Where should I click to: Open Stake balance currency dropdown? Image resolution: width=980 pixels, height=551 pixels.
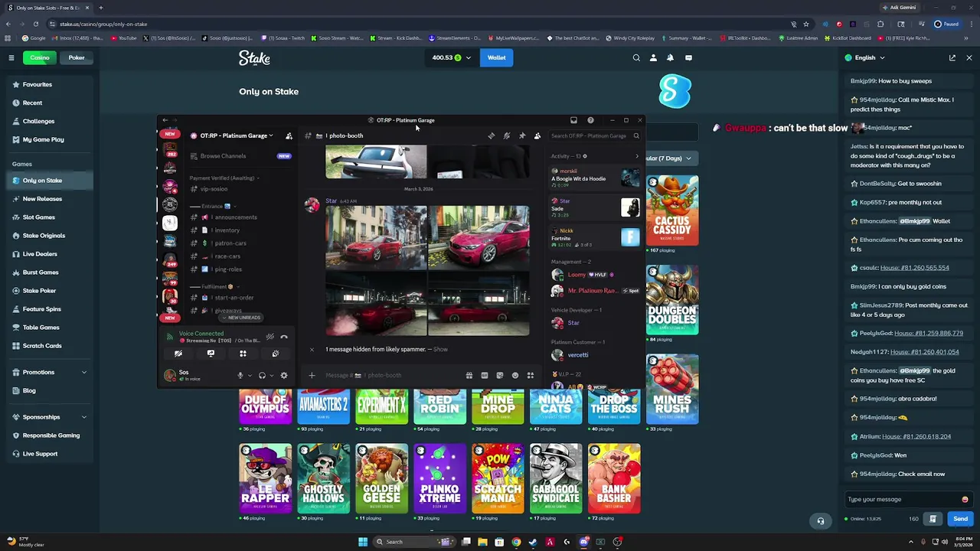click(x=452, y=57)
